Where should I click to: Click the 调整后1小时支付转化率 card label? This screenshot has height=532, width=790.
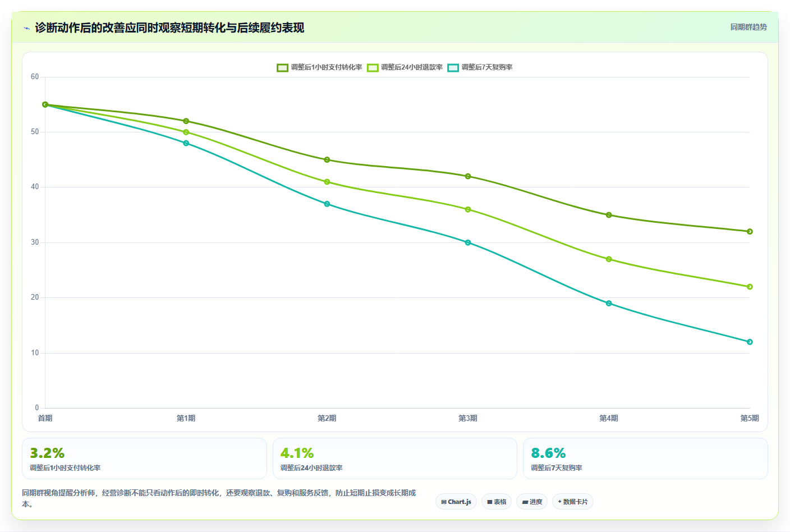[65, 468]
